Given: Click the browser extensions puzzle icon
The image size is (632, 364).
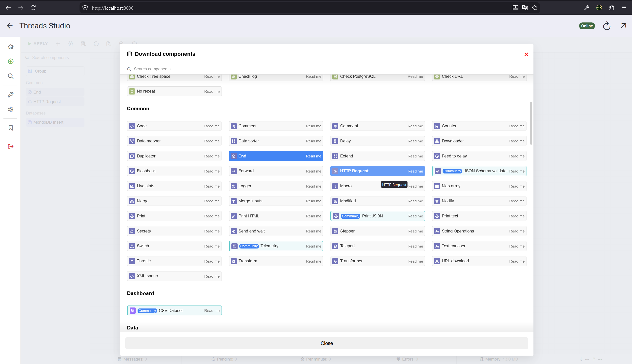Looking at the screenshot, I should 612,8.
